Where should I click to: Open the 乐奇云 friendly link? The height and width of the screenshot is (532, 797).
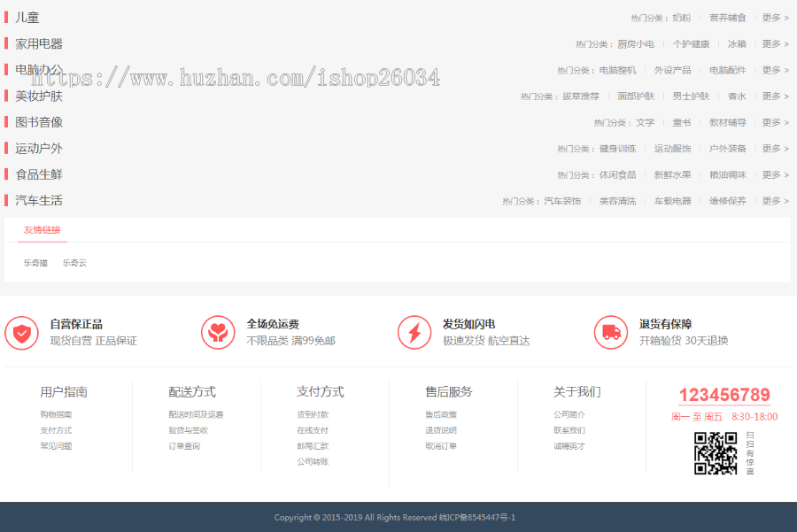point(74,263)
